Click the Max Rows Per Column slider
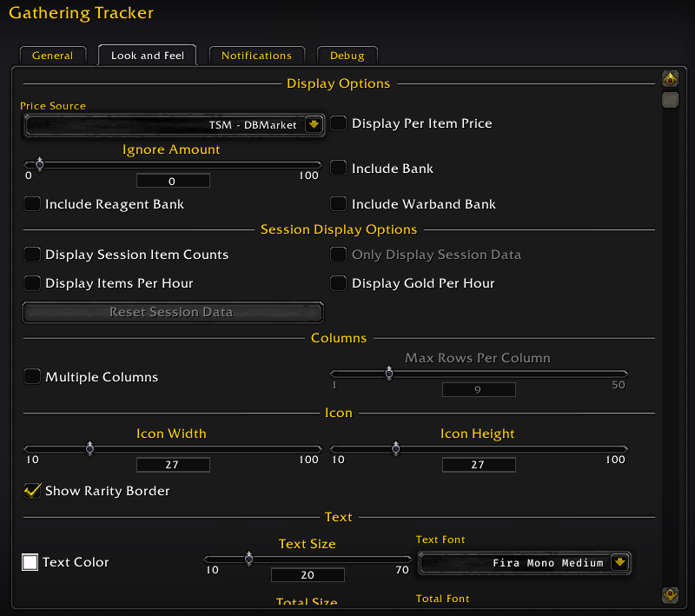Image resolution: width=695 pixels, height=616 pixels. pos(479,374)
